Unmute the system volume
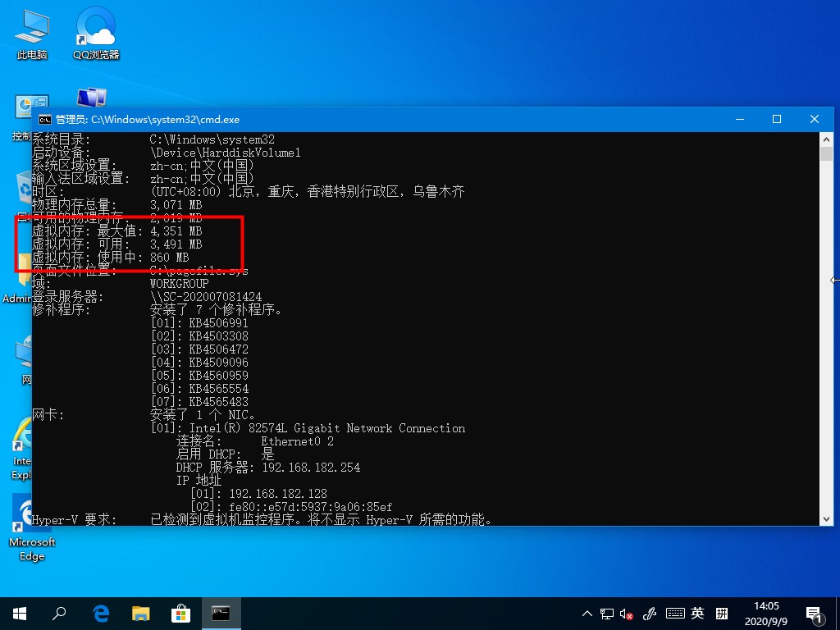 (x=625, y=613)
